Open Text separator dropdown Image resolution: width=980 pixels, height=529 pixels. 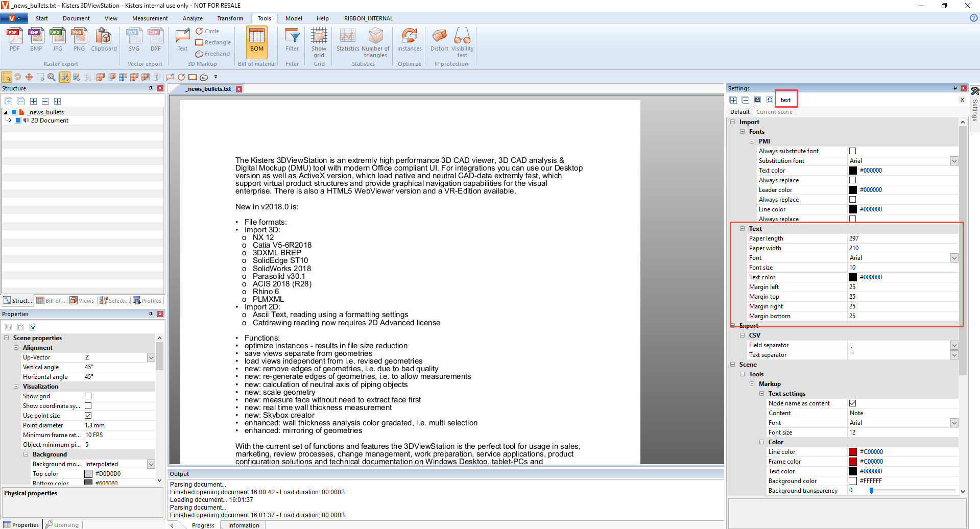pos(954,355)
